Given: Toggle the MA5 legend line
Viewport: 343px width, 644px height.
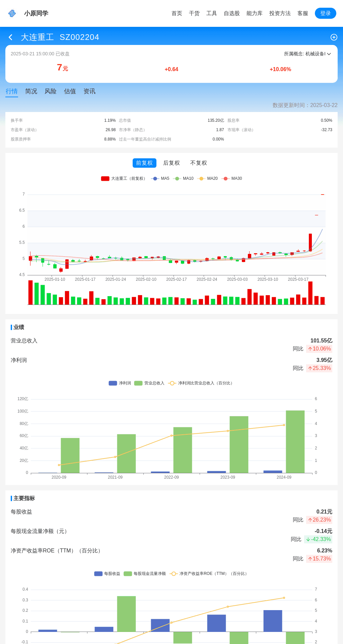Looking at the screenshot, I should pos(160,178).
